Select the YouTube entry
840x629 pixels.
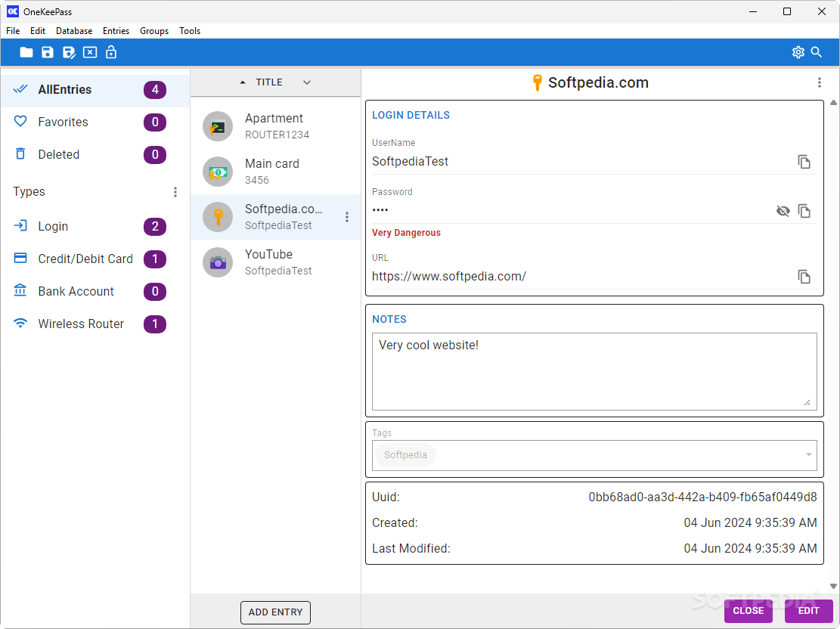click(x=275, y=262)
